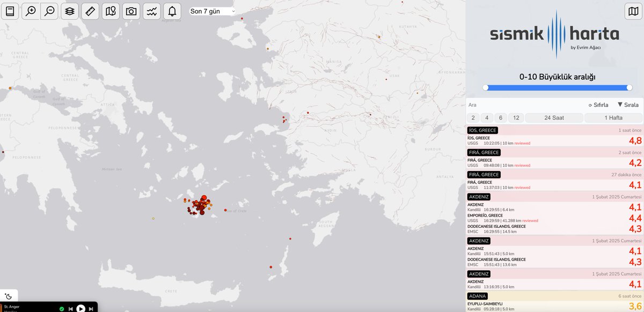Skip to previous track in music player
The width and height of the screenshot is (644, 312).
point(70,309)
